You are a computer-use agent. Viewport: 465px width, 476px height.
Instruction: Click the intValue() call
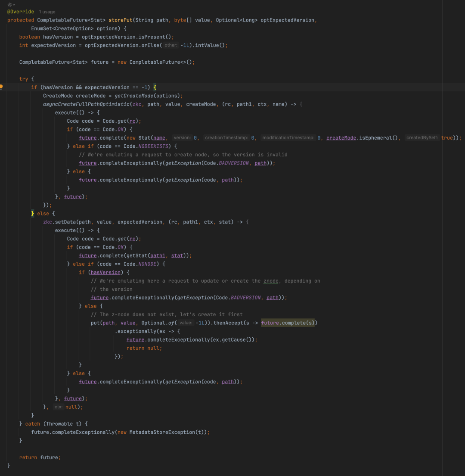[x=210, y=45]
